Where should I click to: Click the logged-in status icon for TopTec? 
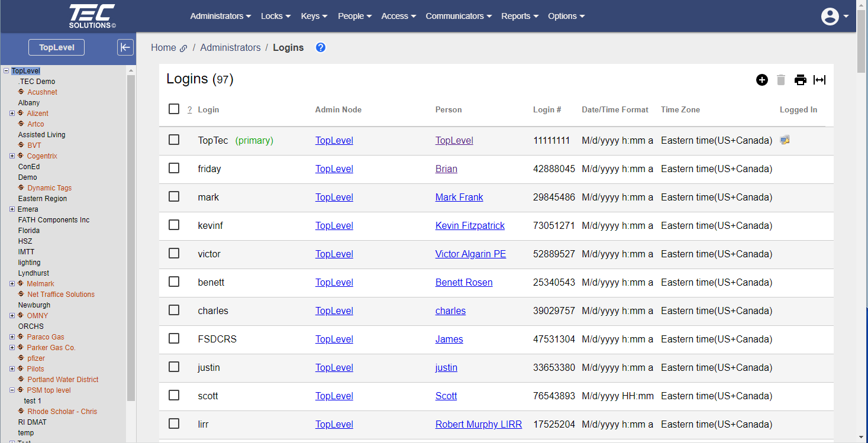pos(785,140)
